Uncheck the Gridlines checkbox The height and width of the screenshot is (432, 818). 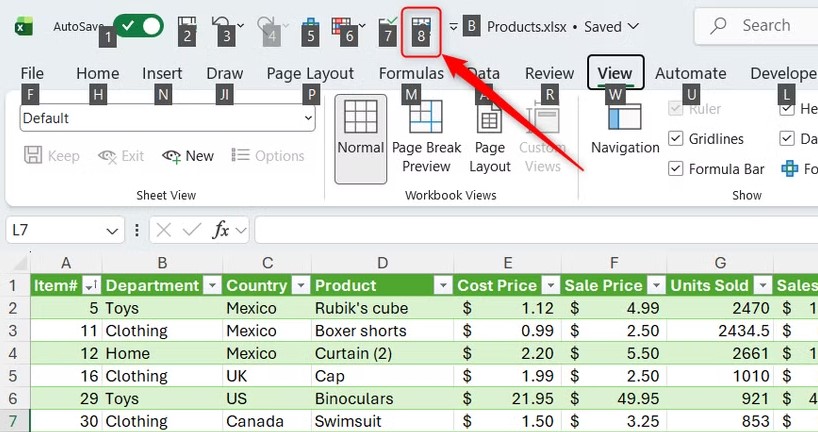[x=676, y=139]
